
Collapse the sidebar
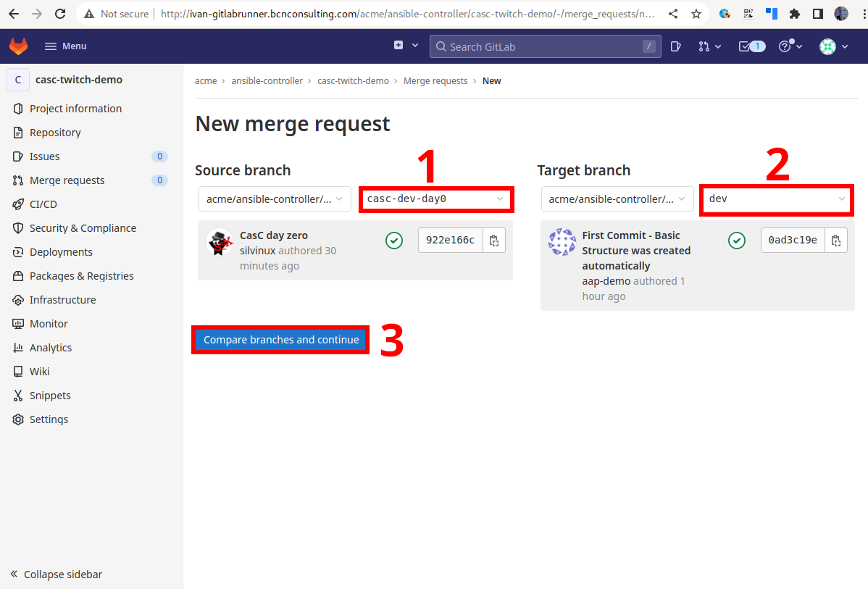pyautogui.click(x=56, y=574)
